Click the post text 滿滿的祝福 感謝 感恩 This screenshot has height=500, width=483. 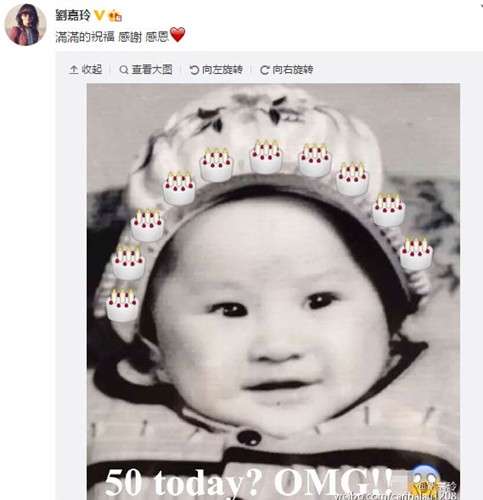point(112,36)
